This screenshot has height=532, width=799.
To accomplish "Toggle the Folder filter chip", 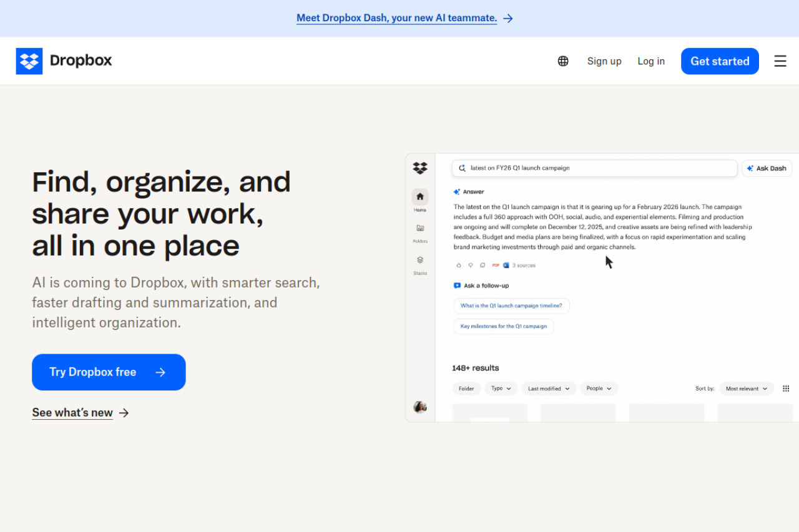I will point(466,388).
